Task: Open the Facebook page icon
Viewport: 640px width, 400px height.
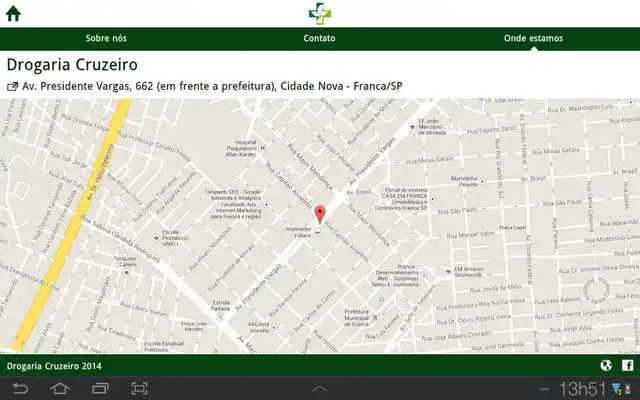Action: [628, 365]
